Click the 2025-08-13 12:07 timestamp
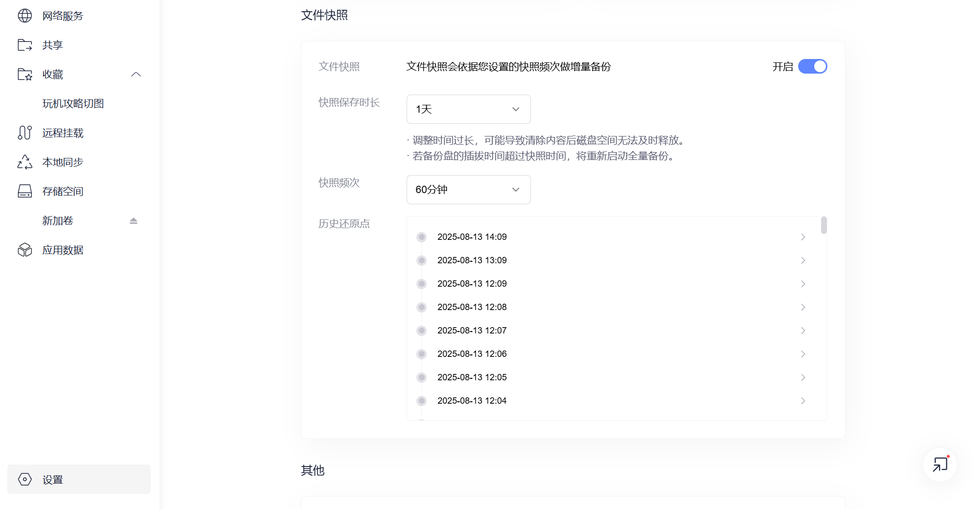 tap(472, 331)
